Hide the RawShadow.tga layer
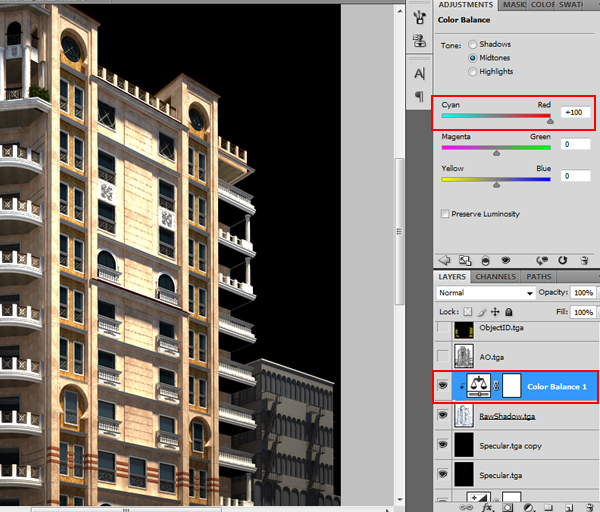Screen dimensions: 600x512 pos(443,416)
